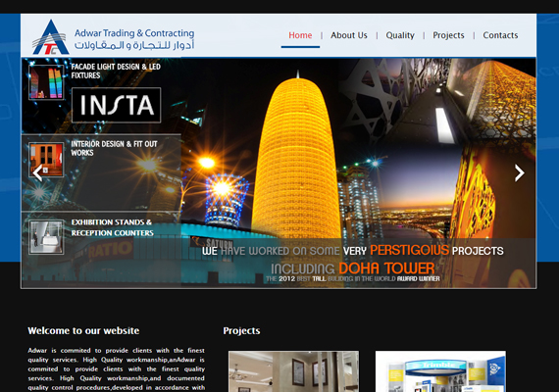
Task: Show the previous slide with left arrow
Action: (38, 172)
